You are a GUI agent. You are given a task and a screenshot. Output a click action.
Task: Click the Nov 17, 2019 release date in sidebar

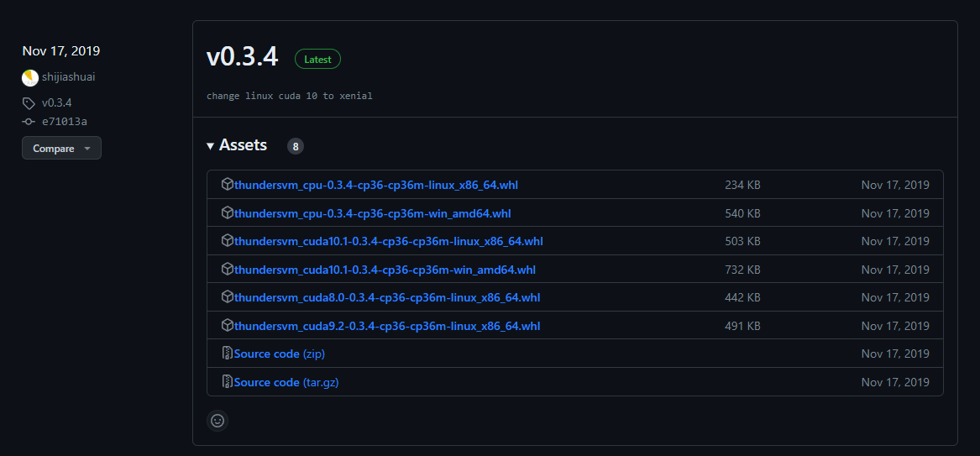[61, 50]
